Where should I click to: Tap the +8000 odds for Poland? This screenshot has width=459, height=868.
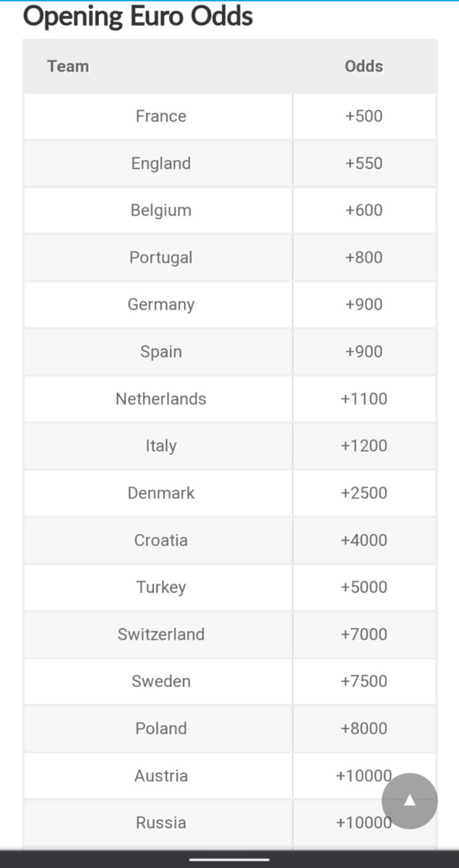[364, 728]
